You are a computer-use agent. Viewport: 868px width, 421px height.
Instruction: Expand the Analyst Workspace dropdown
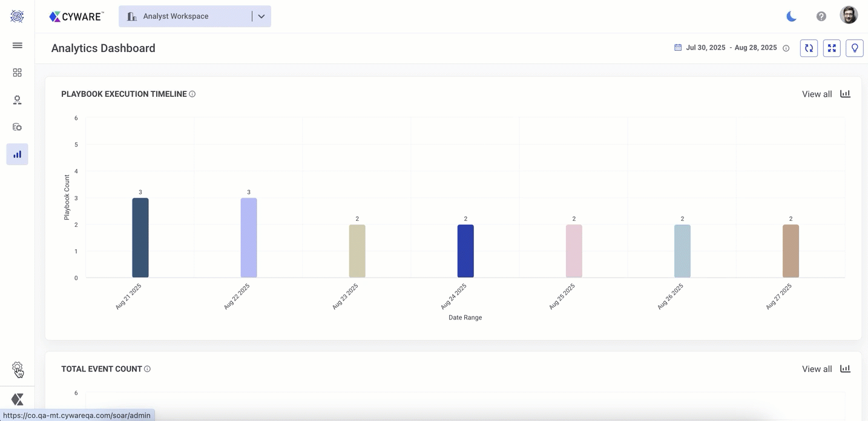(261, 16)
